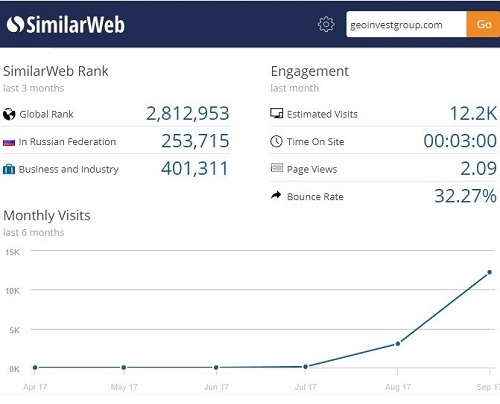Click the Business and Industry label
This screenshot has height=404, width=500.
[x=69, y=169]
